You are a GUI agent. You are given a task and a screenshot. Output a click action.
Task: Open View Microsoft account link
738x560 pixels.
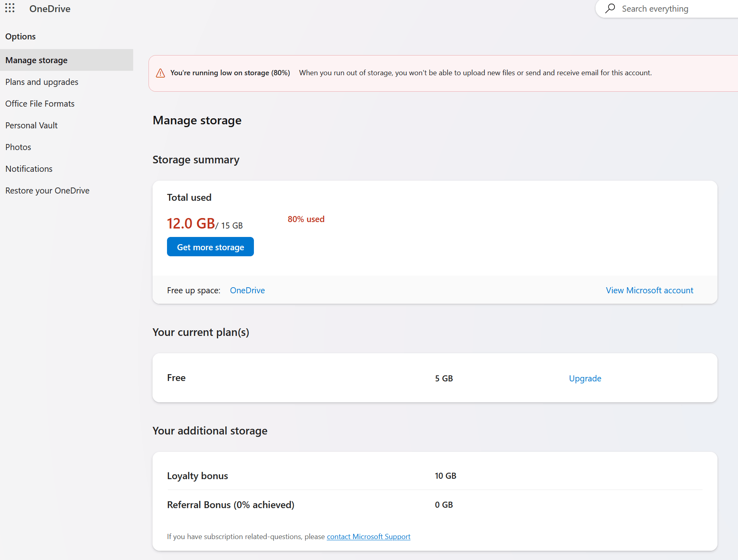(x=649, y=290)
